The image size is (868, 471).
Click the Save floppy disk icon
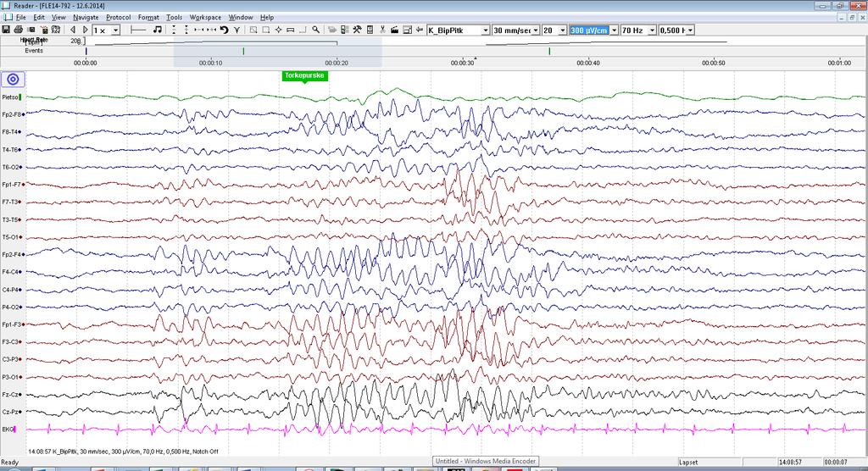point(6,30)
